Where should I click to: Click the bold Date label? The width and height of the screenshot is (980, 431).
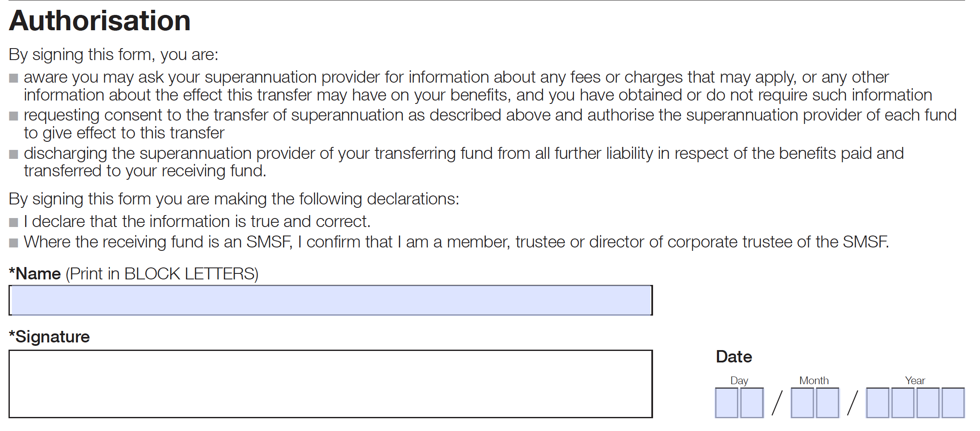point(734,356)
